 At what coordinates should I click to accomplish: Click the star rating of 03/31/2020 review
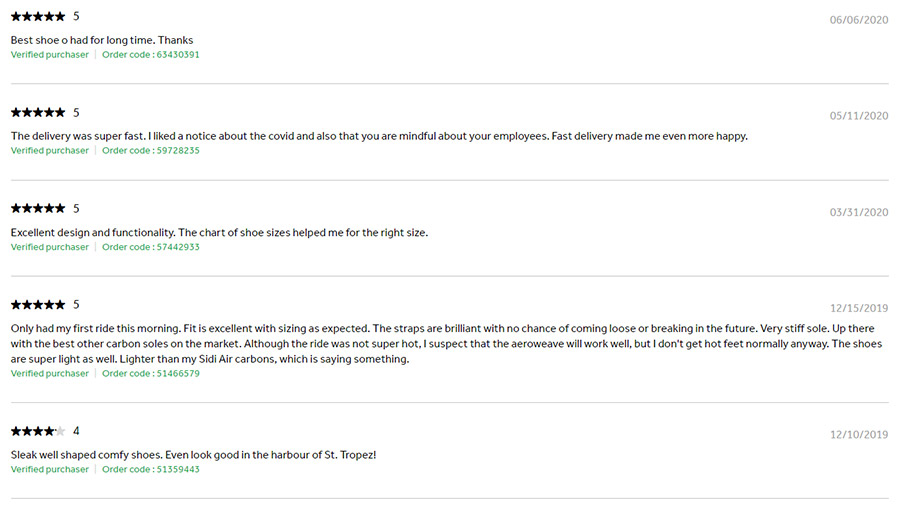click(x=38, y=208)
